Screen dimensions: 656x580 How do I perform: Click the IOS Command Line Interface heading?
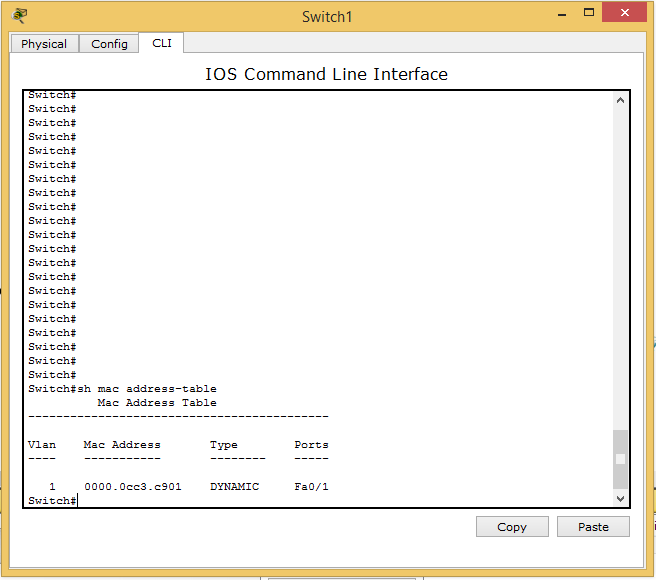pos(327,74)
